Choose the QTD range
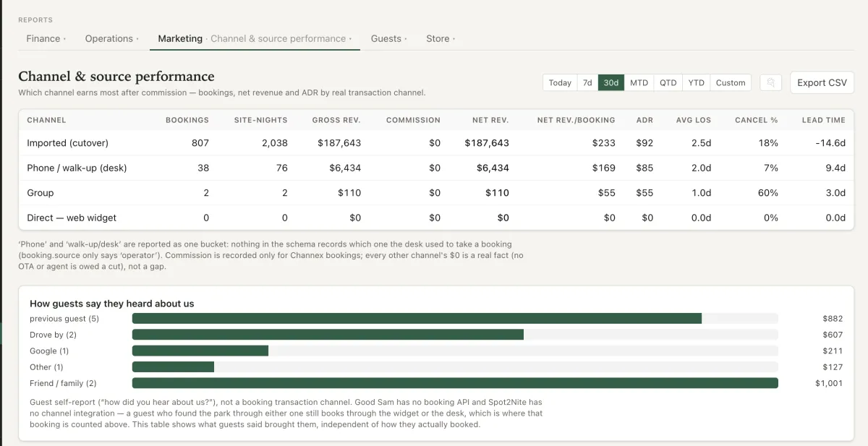 point(668,82)
